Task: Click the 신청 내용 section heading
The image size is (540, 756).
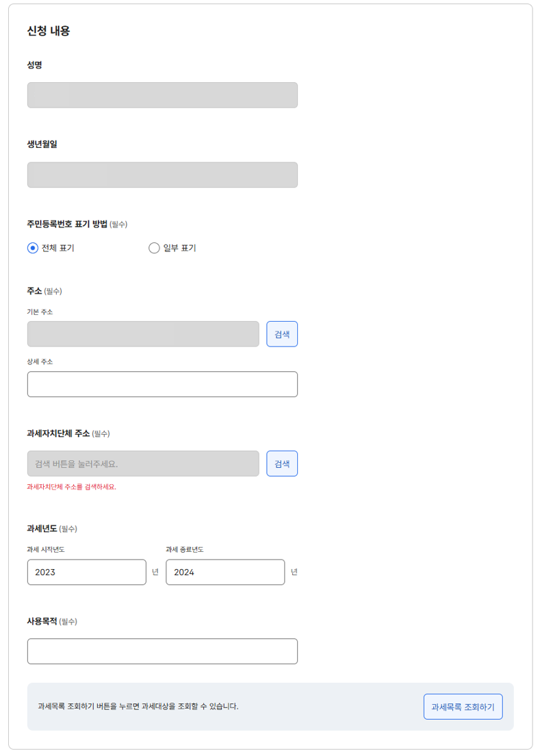Action: coord(47,31)
